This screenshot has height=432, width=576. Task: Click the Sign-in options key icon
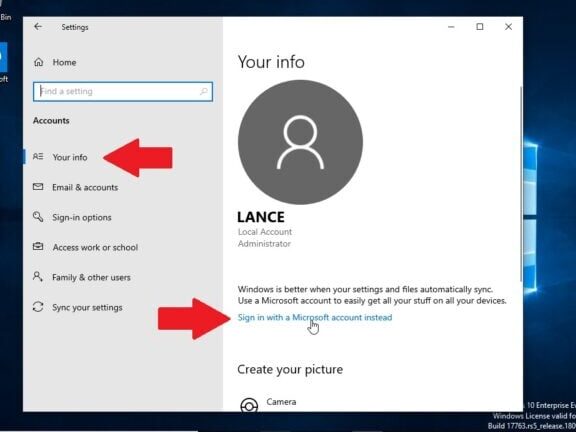38,216
